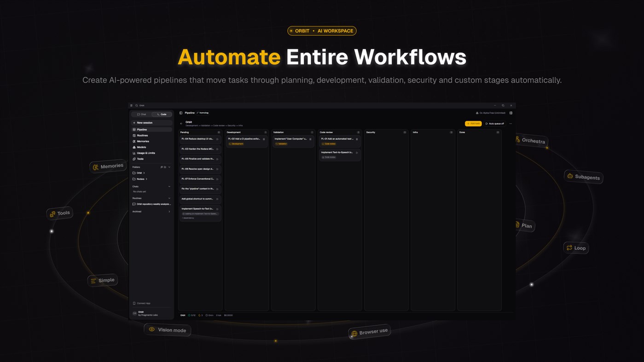The width and height of the screenshot is (644, 362).
Task: Go to Memories in the sidebar
Action: tap(151, 141)
